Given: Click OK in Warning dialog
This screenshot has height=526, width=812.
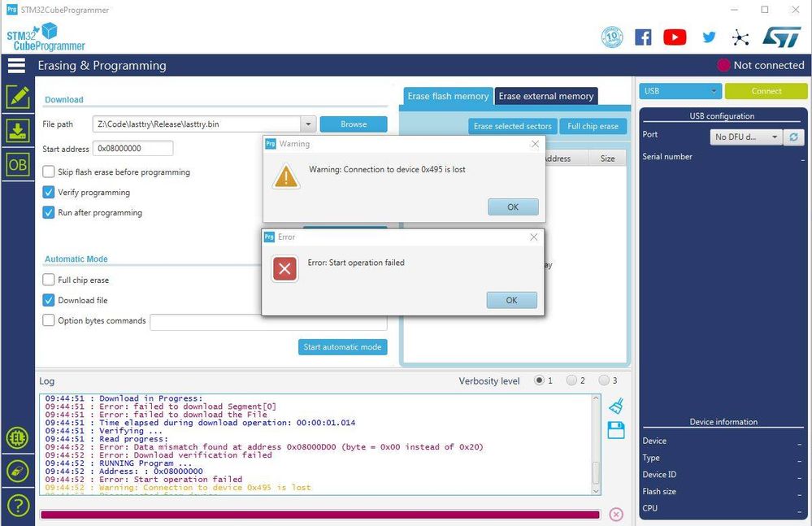Looking at the screenshot, I should pos(513,207).
